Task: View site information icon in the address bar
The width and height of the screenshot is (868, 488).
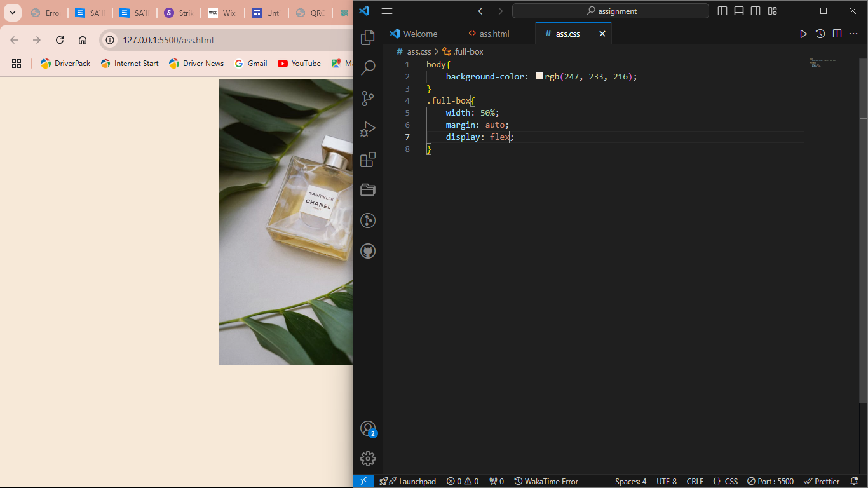Action: point(110,40)
